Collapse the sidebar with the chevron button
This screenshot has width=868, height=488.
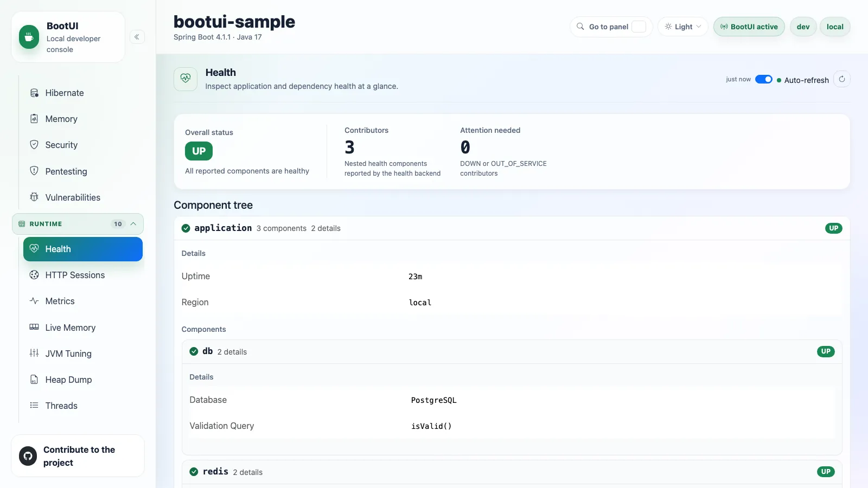click(x=137, y=37)
